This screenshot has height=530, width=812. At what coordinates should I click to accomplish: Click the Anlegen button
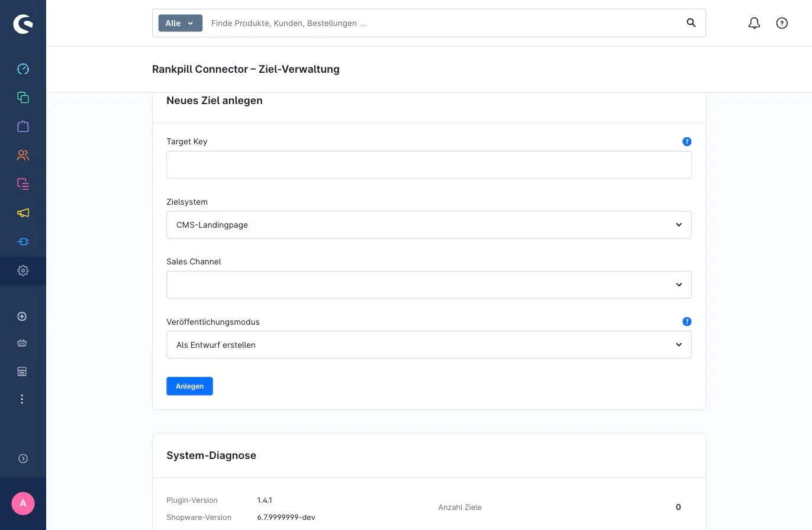coord(189,386)
